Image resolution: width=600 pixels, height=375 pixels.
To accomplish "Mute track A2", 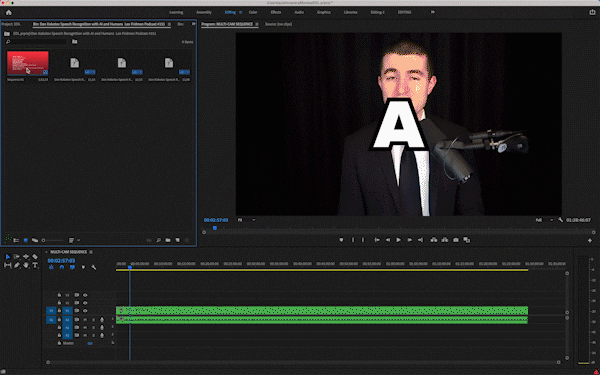I will pyautogui.click(x=85, y=328).
